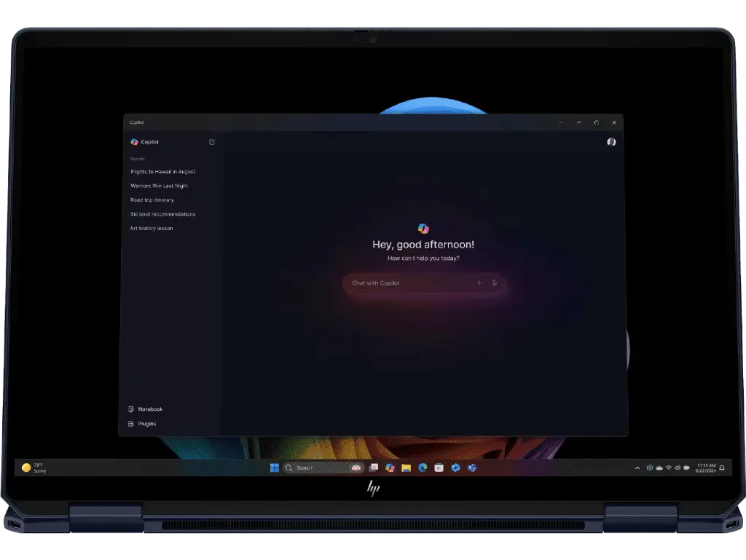Viewport: 746px width, 560px height.
Task: Open the Ski boot recommendations chat
Action: coord(162,214)
